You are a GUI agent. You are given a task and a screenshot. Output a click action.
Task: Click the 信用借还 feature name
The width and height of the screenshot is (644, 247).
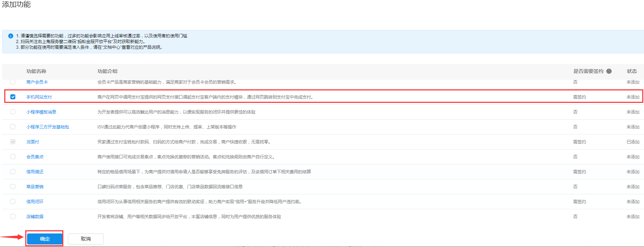pyautogui.click(x=35, y=172)
